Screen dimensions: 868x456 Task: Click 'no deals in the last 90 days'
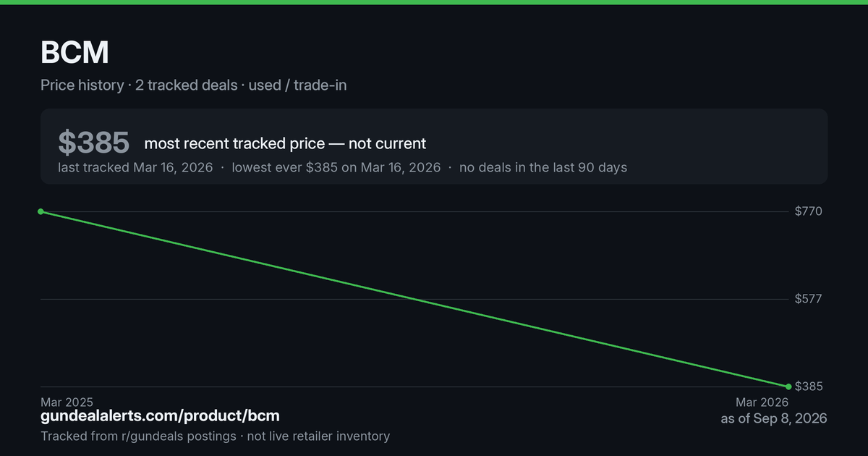pos(543,167)
